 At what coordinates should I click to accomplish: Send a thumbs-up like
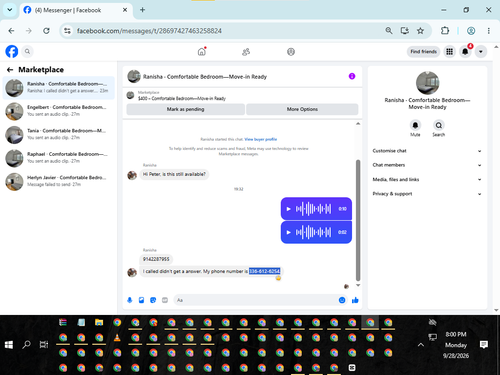click(355, 300)
